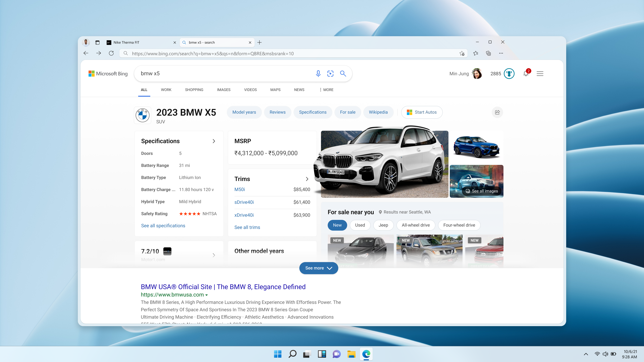Switch to WORK search tab
Viewport: 644px width, 362px height.
click(x=166, y=90)
